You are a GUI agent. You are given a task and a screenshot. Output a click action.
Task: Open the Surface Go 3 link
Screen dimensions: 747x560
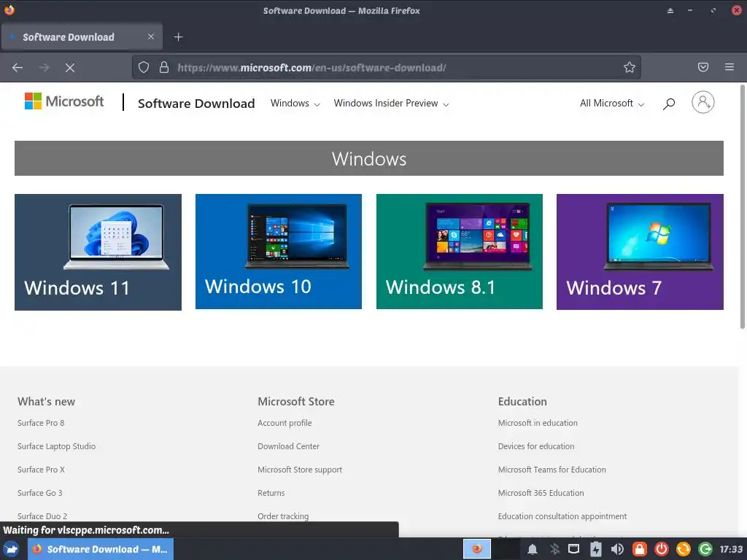[x=40, y=493]
